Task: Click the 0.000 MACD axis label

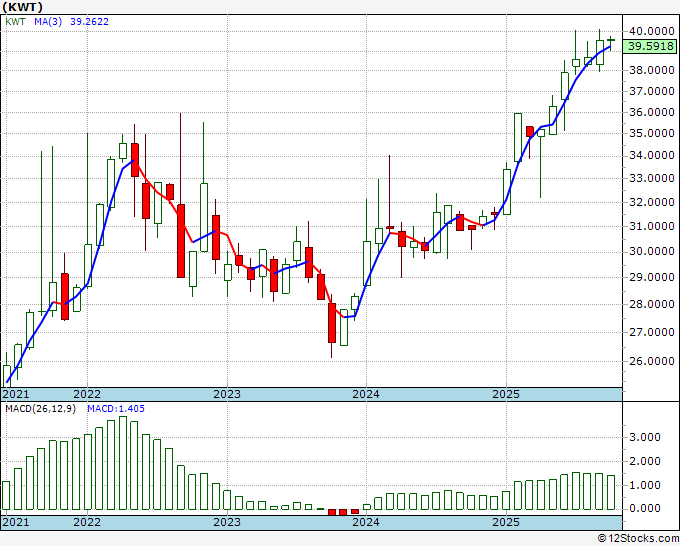Action: [644, 508]
